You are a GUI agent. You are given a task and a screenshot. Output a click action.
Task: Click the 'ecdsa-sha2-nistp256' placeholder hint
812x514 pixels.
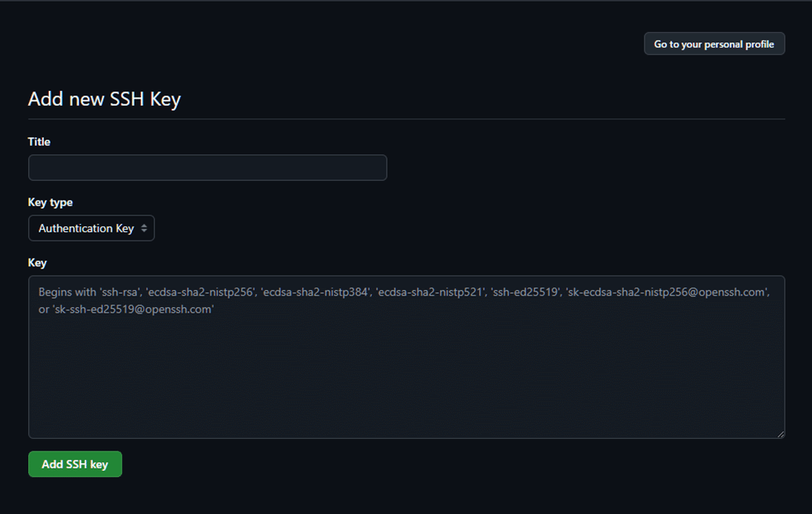200,291
